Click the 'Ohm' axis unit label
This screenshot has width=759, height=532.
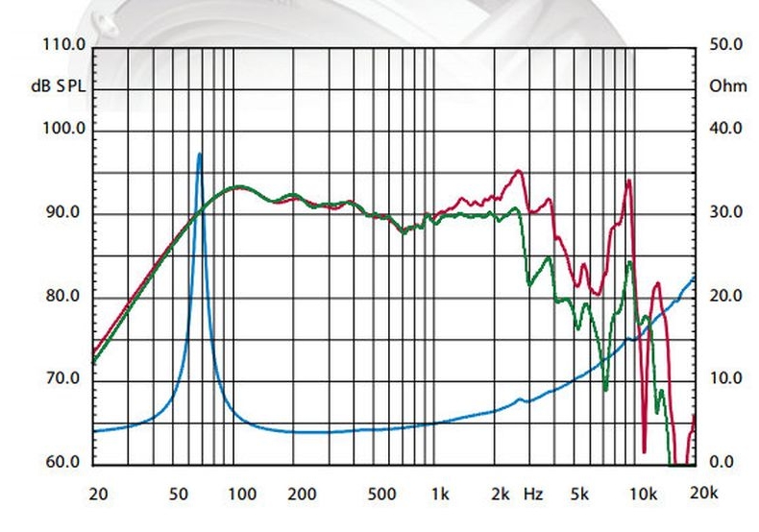(728, 86)
